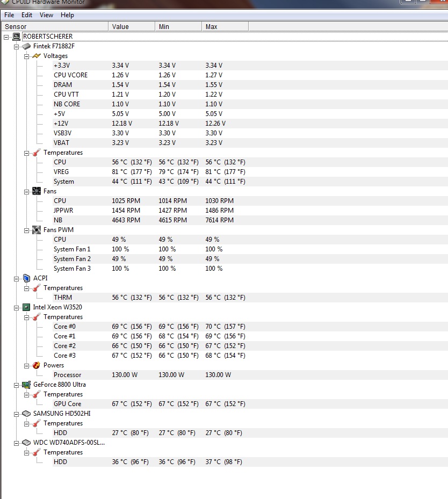Select the NB CORE row

[250, 104]
